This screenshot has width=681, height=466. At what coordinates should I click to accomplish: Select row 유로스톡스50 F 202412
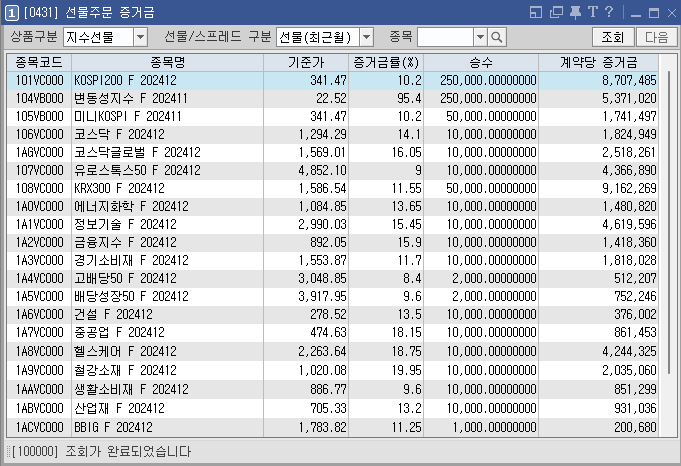(333, 170)
